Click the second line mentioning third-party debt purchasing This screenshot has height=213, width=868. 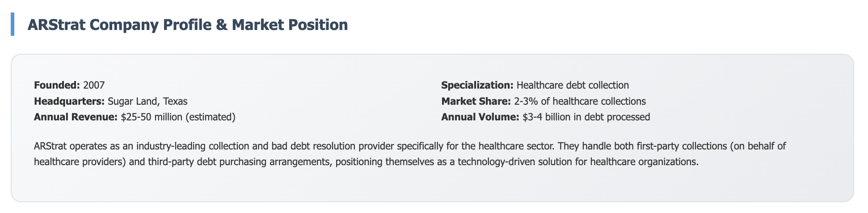366,162
